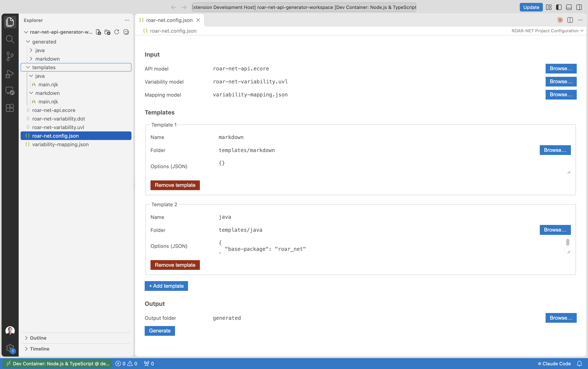Open the Customize Layout icon

(549, 7)
